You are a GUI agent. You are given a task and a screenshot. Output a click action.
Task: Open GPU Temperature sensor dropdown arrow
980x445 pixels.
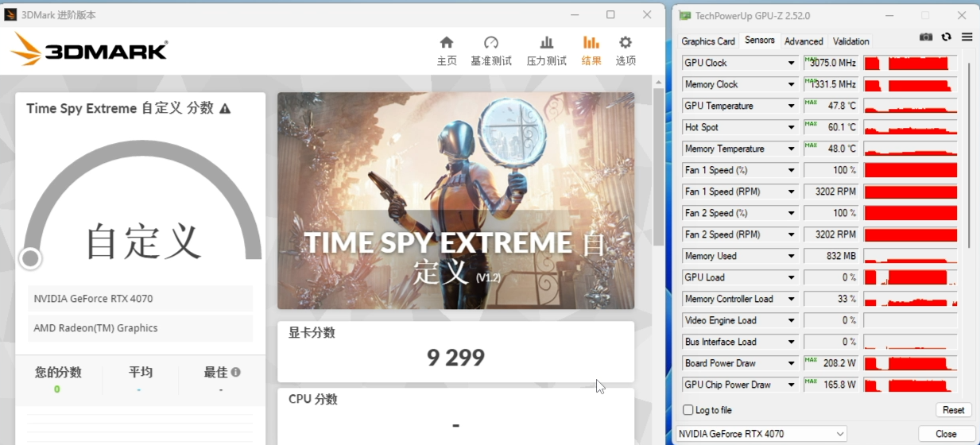[791, 106]
